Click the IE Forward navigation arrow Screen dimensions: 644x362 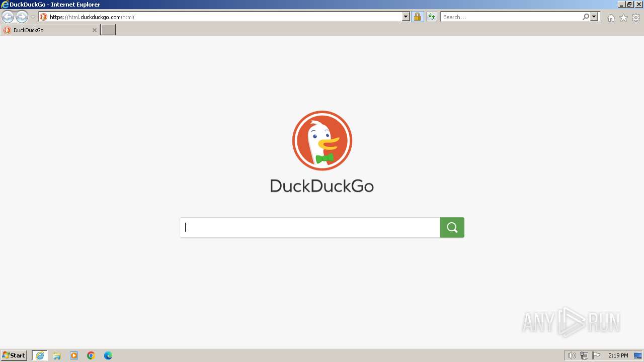(x=22, y=17)
